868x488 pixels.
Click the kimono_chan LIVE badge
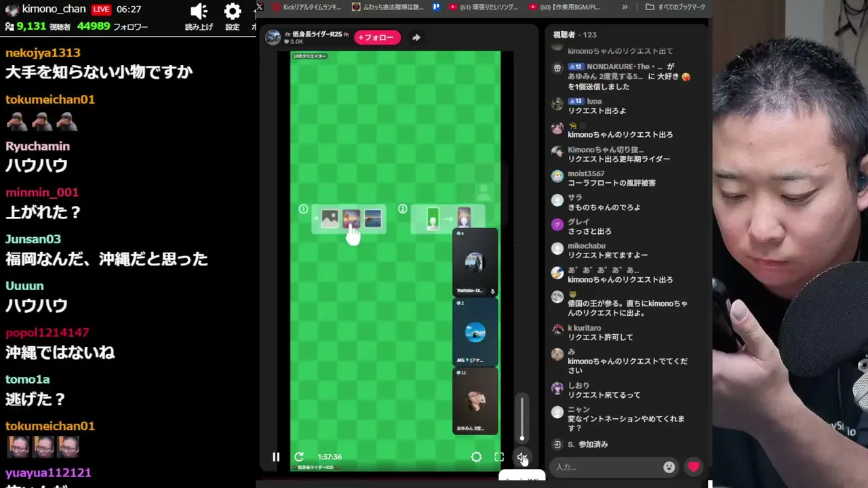pyautogui.click(x=102, y=9)
